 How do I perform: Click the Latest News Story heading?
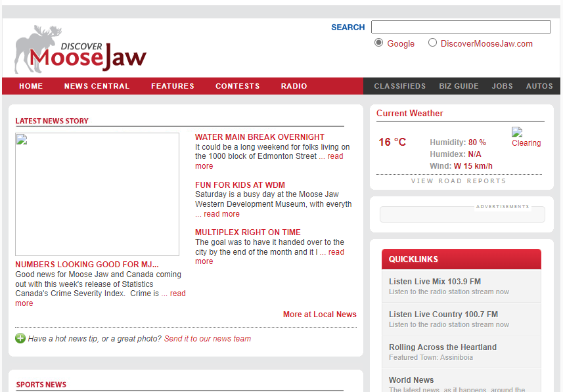coord(52,121)
